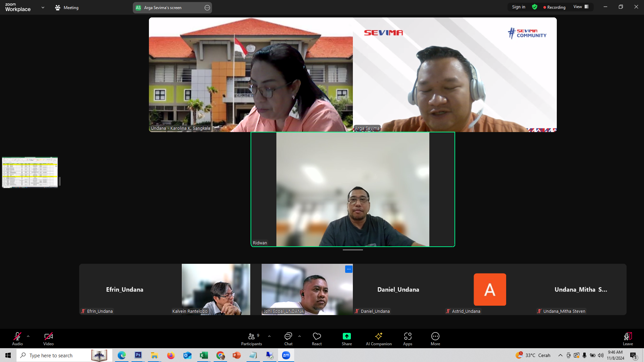The image size is (644, 362).
Task: Start camera with the Video button
Action: click(48, 339)
